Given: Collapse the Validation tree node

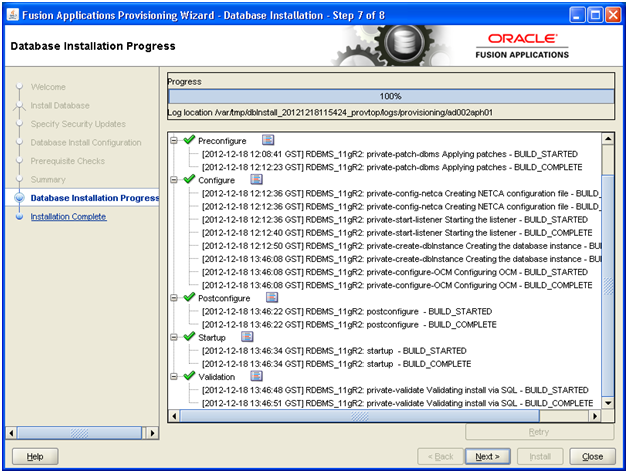Looking at the screenshot, I should click(x=174, y=376).
